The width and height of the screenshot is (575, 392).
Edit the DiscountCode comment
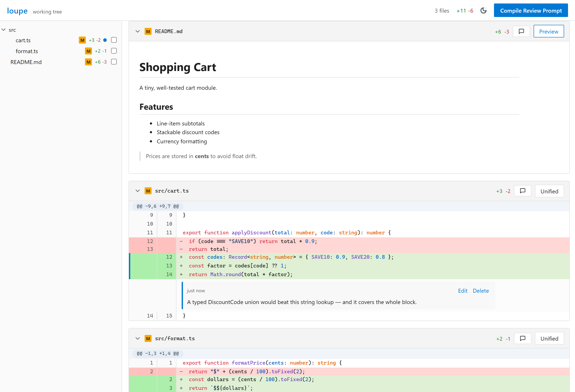pyautogui.click(x=462, y=291)
